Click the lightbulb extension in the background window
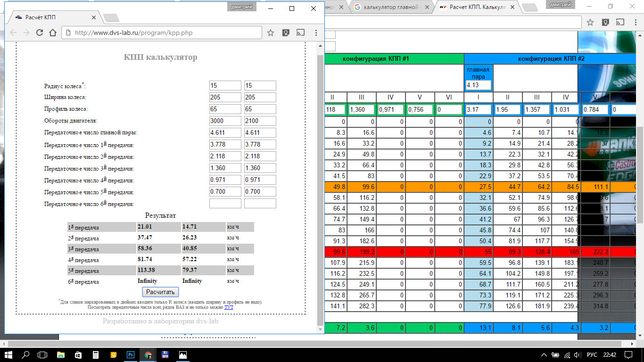644x362 pixels. point(605,22)
